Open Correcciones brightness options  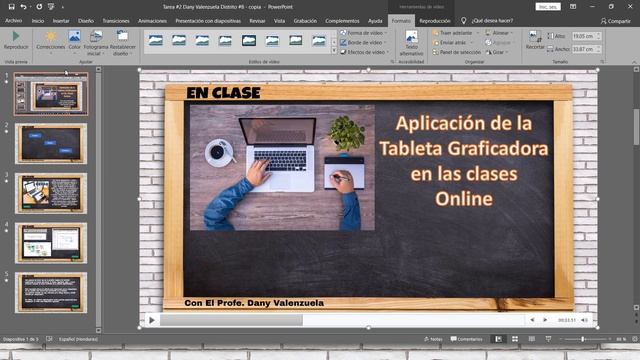51,42
